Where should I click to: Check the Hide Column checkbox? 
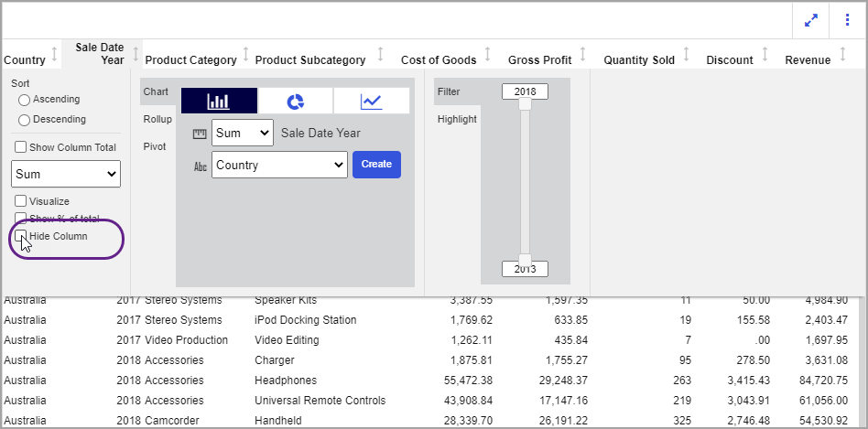pyautogui.click(x=20, y=236)
